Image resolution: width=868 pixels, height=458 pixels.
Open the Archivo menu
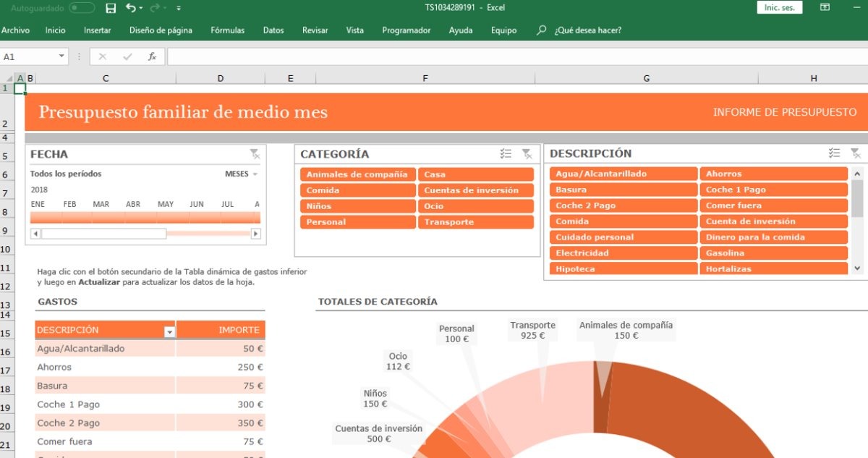[x=15, y=30]
